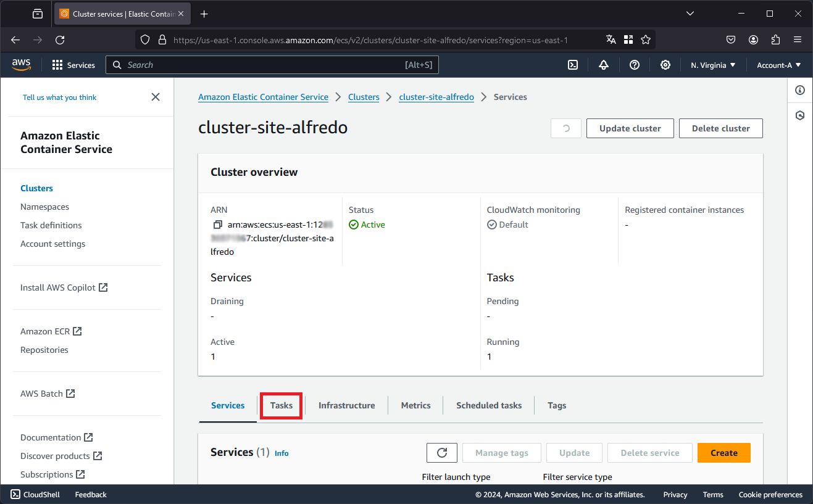Open Cookie preferences in the footer
Viewport: 813px width, 504px height.
(x=770, y=495)
